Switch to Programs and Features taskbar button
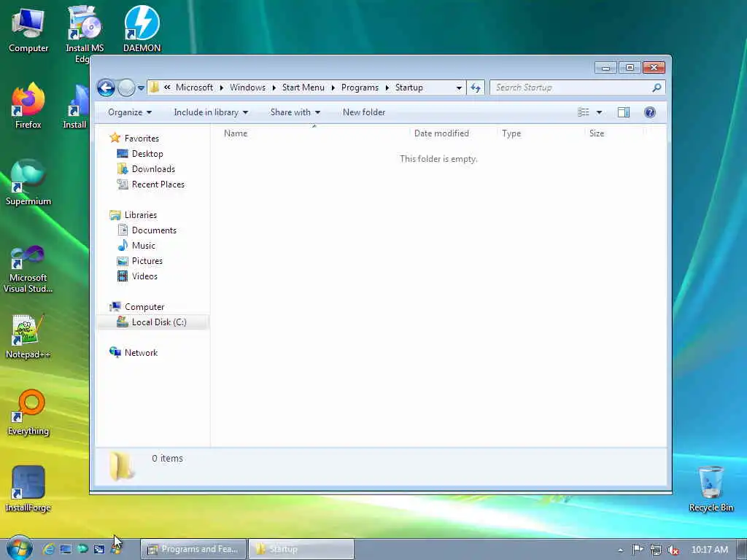 coord(193,549)
